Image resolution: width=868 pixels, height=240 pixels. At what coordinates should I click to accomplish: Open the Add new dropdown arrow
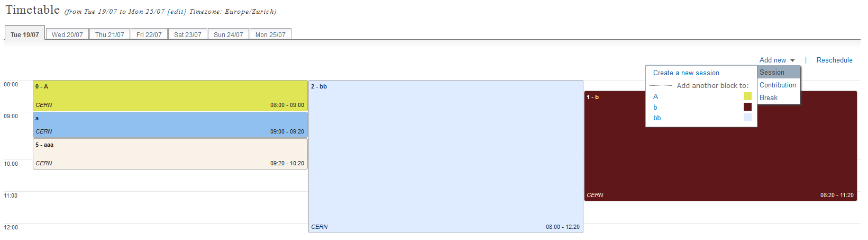tap(792, 60)
